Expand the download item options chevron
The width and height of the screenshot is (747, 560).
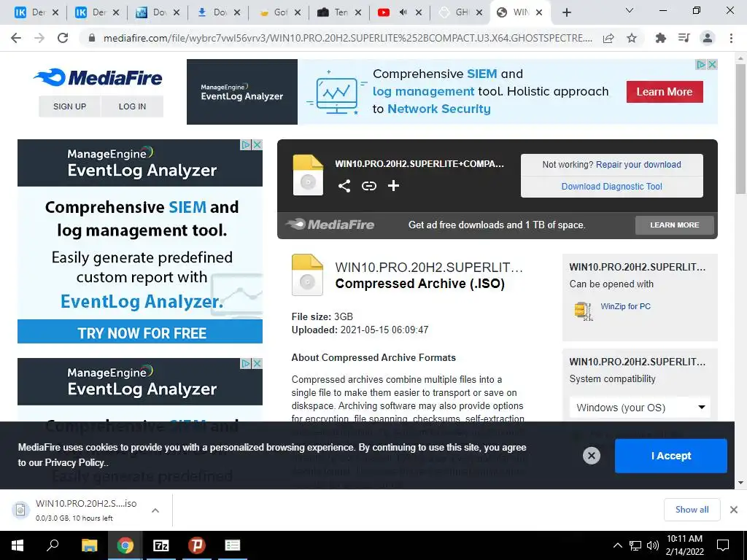[155, 510]
